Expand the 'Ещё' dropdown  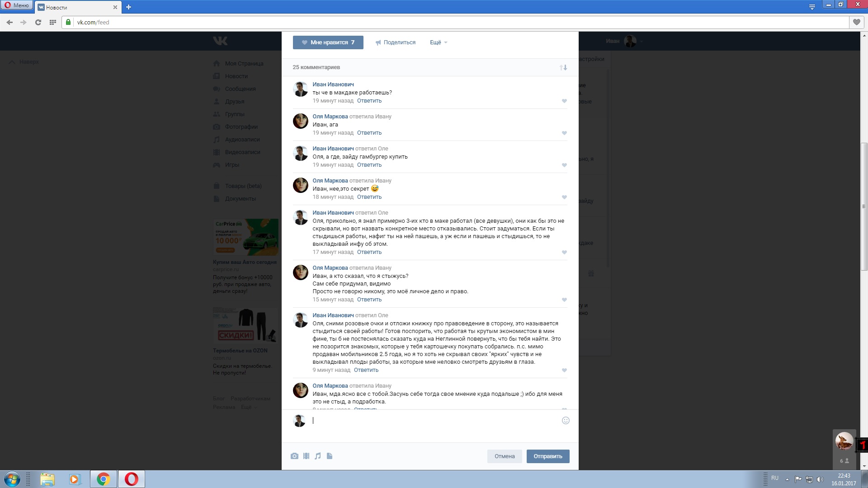(439, 42)
